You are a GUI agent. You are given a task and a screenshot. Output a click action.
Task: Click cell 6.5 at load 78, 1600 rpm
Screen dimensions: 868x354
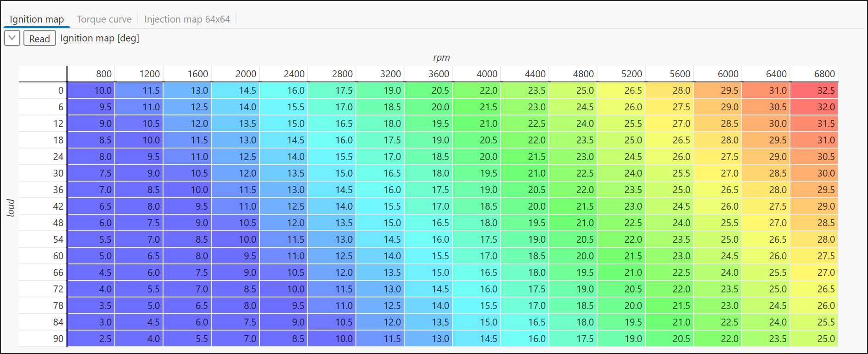(x=187, y=306)
